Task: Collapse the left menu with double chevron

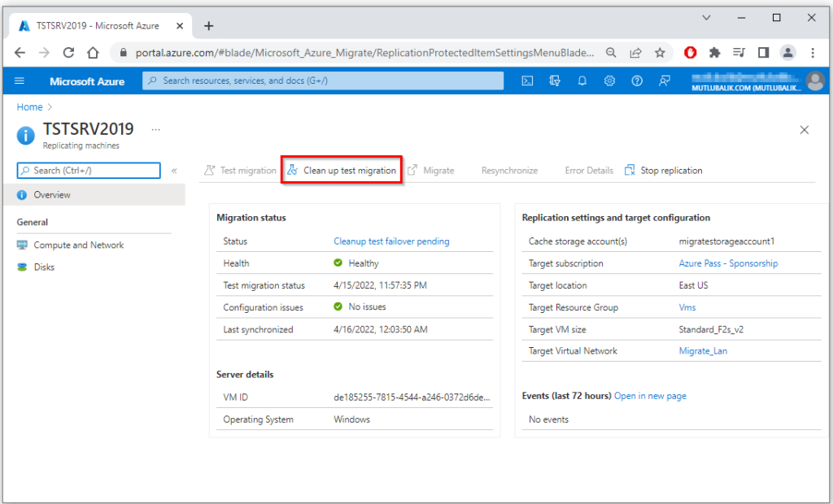Action: [x=174, y=171]
